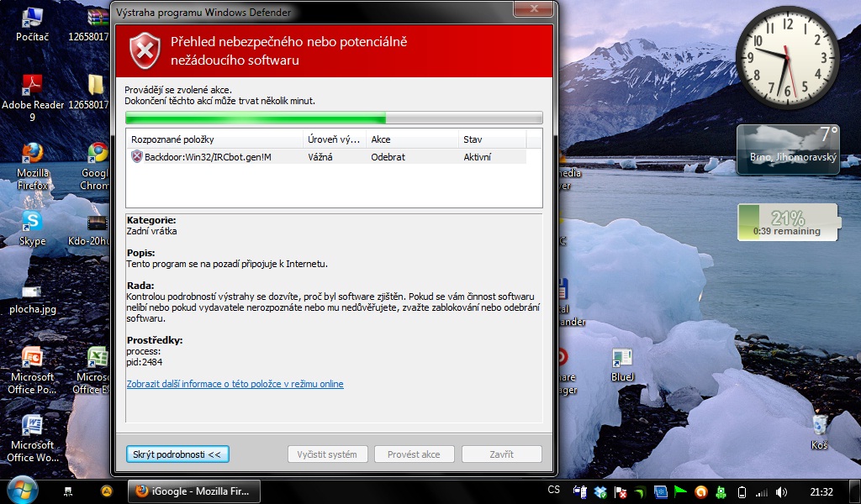Click the Úroveň vý... column header
The height and width of the screenshot is (504, 861).
coord(335,139)
